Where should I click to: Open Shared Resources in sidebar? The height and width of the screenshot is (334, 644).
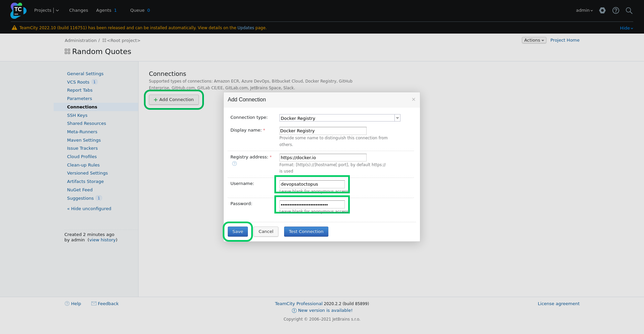click(87, 123)
